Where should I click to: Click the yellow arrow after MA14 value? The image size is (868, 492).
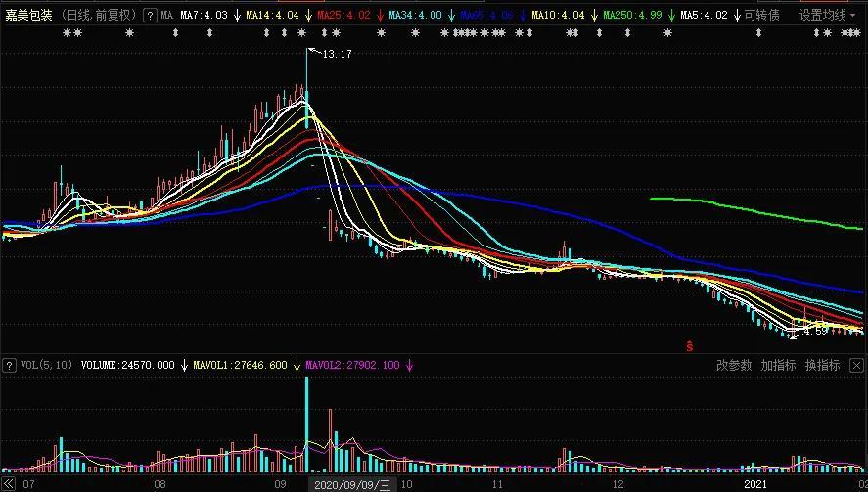pos(308,16)
